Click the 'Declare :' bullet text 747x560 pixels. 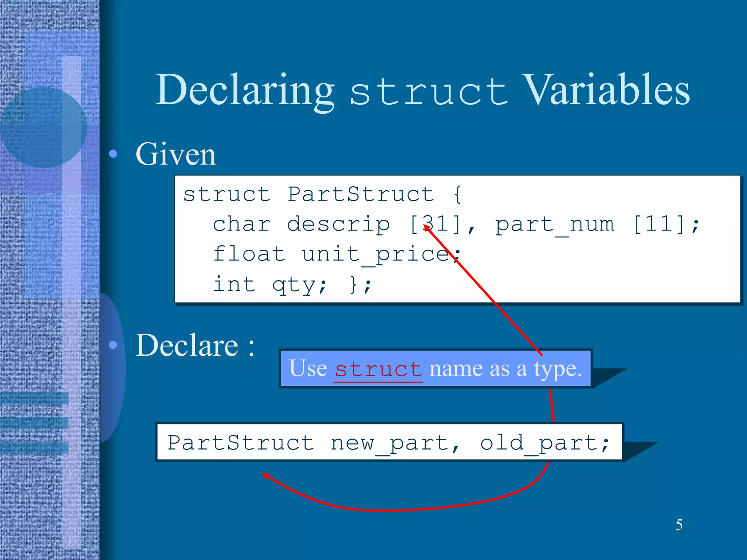pos(195,345)
